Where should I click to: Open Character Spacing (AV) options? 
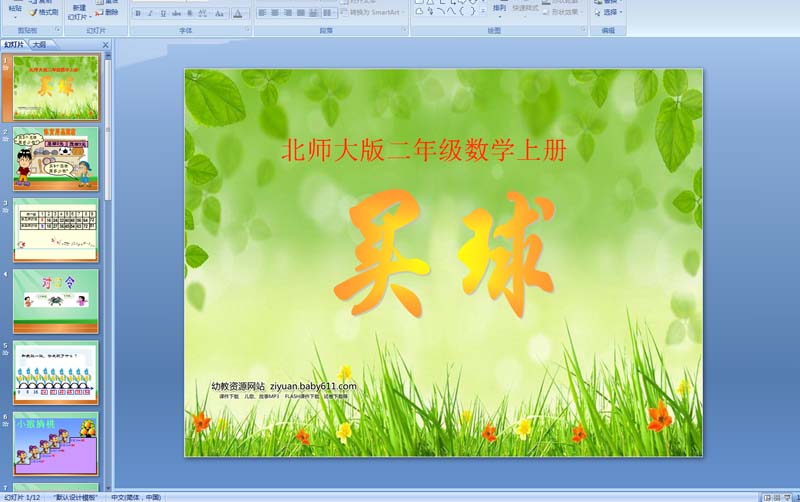[x=203, y=13]
